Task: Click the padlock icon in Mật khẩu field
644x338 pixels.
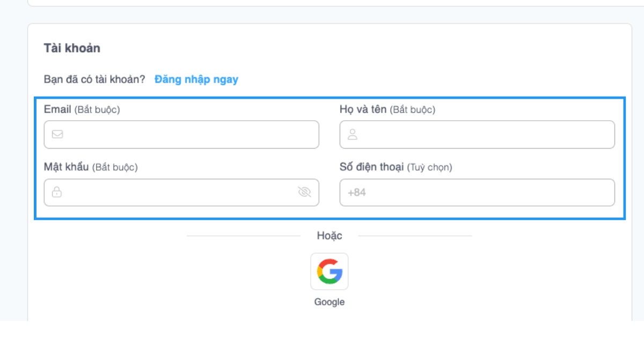Action: coord(56,192)
